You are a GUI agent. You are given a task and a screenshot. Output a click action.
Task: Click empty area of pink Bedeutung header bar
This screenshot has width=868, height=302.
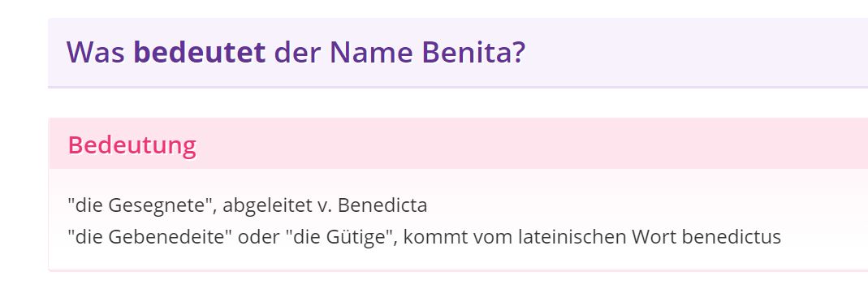(531, 144)
